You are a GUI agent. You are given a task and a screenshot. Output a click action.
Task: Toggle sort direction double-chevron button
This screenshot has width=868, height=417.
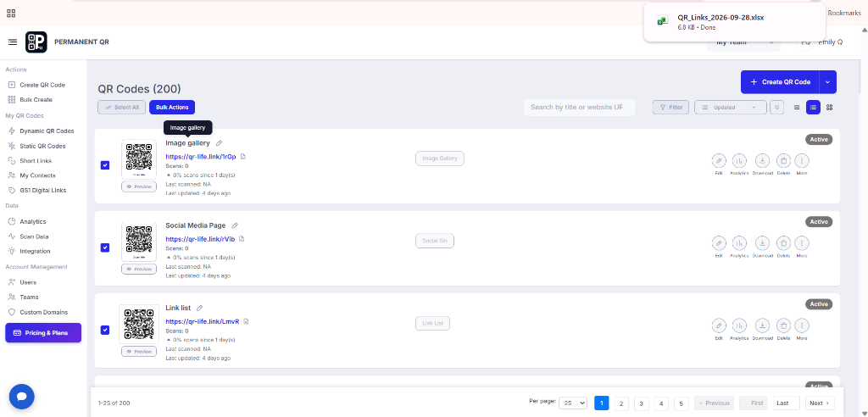click(776, 108)
